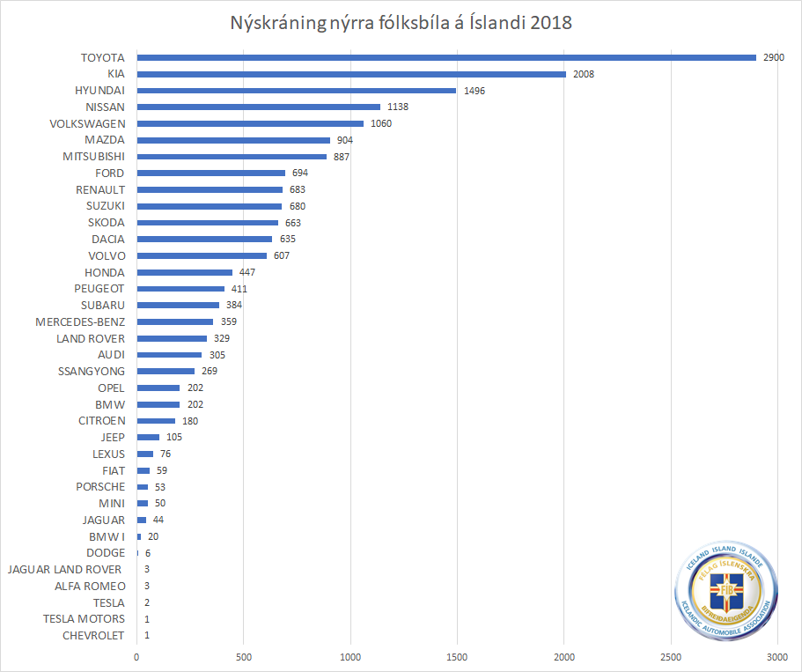Click the value label 269
Screen dimensions: 802x672
(x=210, y=371)
